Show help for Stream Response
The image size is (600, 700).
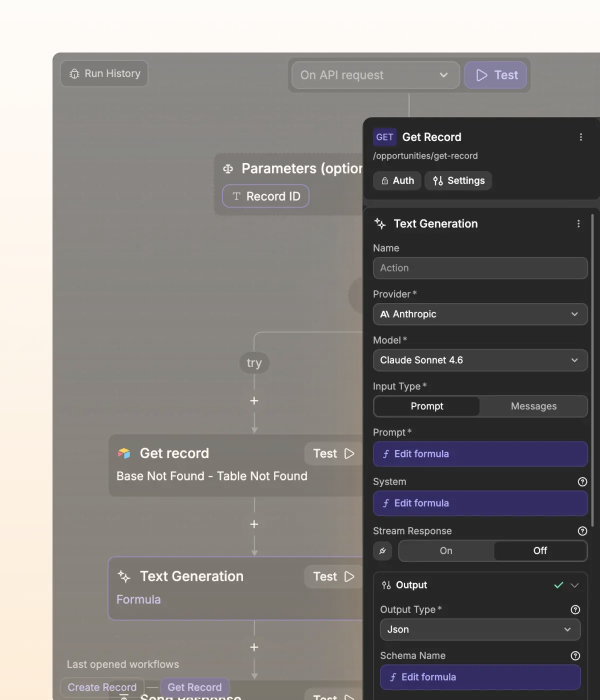point(582,531)
